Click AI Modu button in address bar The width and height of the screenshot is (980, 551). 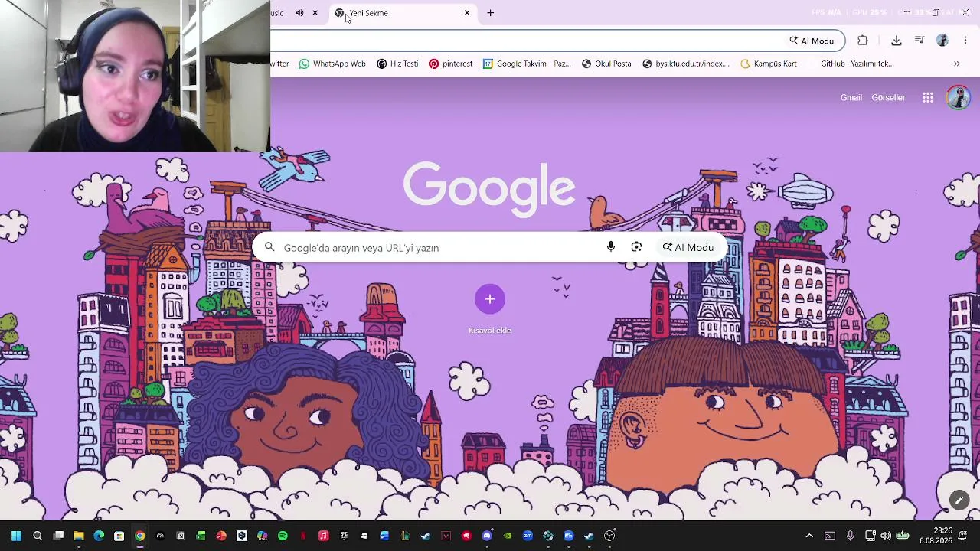812,41
